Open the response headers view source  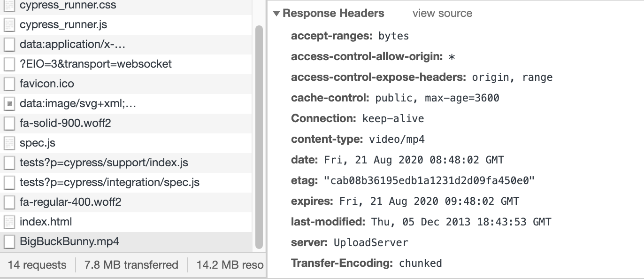tap(441, 13)
